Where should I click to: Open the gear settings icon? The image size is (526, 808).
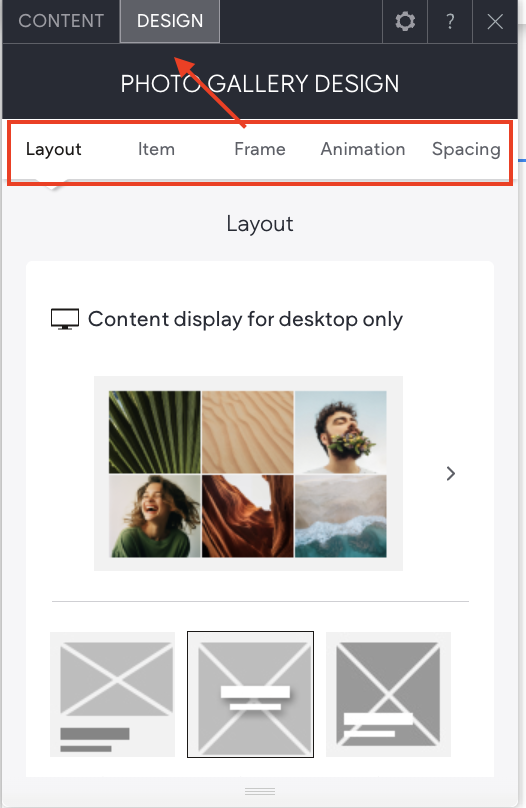point(405,22)
